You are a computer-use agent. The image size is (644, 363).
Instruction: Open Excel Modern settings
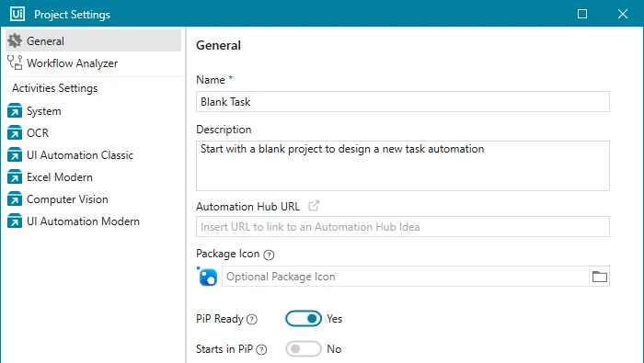pos(94,177)
